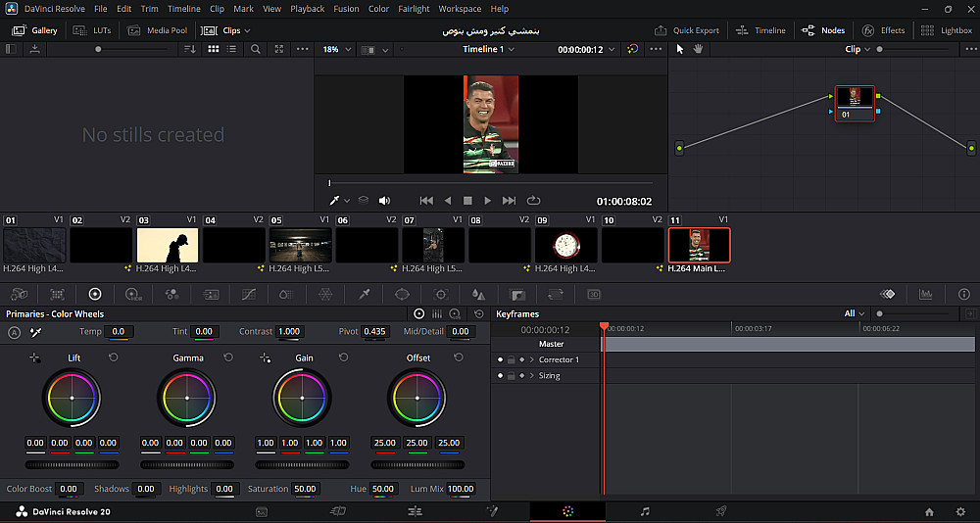Open the Fusion menu
The height and width of the screenshot is (523, 980).
tap(345, 9)
